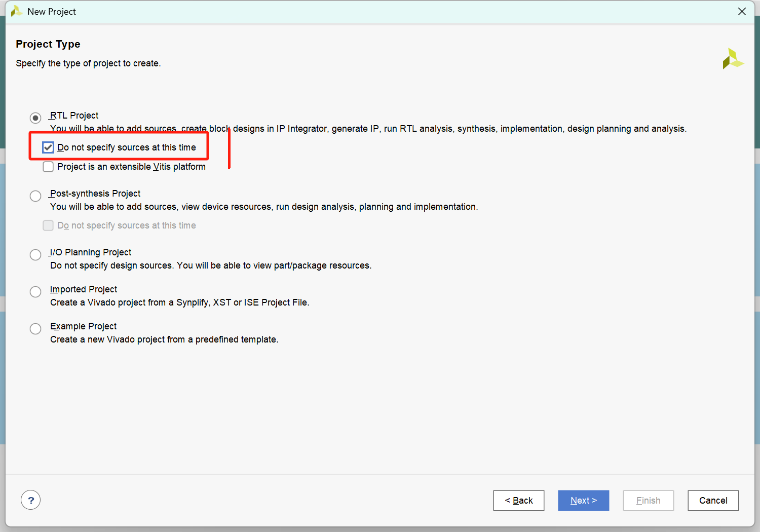Viewport: 760px width, 532px height.
Task: Pick the Imported Project radio option
Action: pos(35,292)
